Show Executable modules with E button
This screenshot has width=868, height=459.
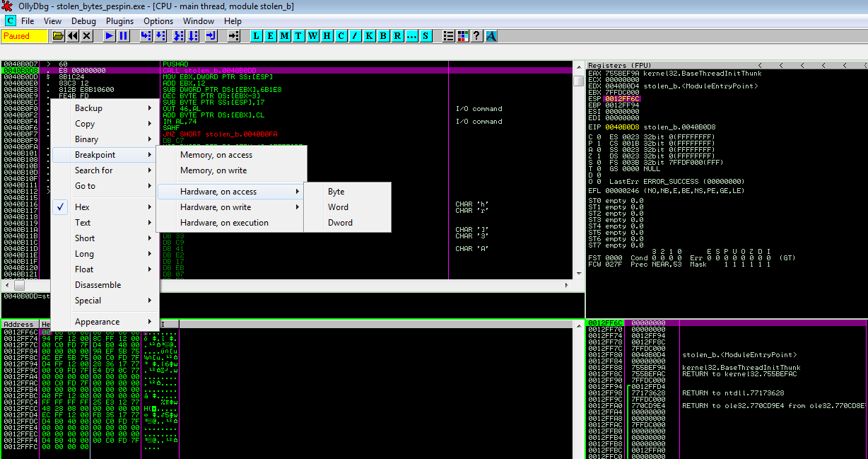[x=270, y=35]
